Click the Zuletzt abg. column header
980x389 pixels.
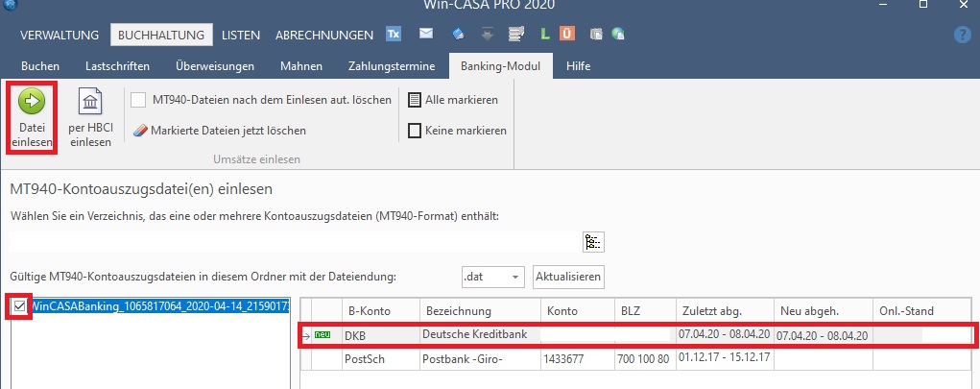tap(725, 311)
